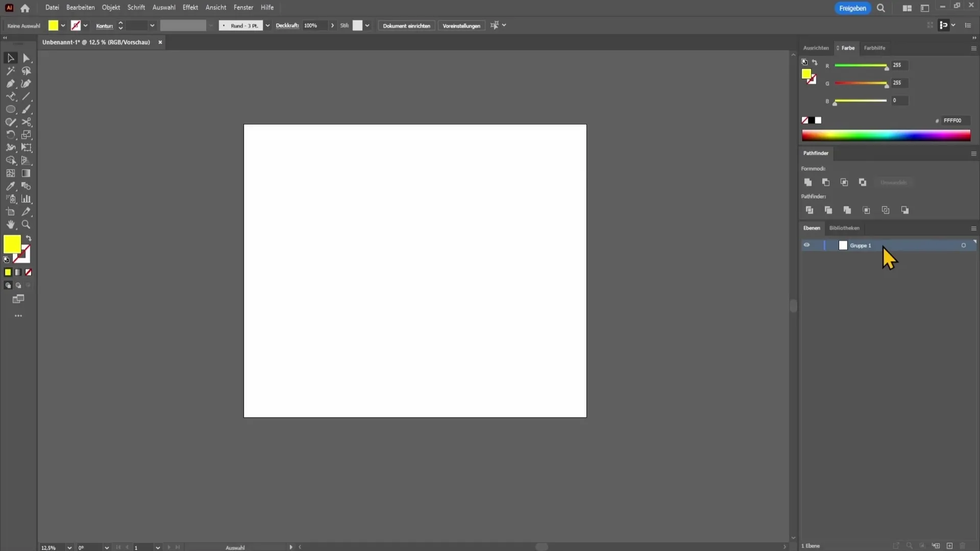Click target circle of Gruppe 1 layer

964,245
